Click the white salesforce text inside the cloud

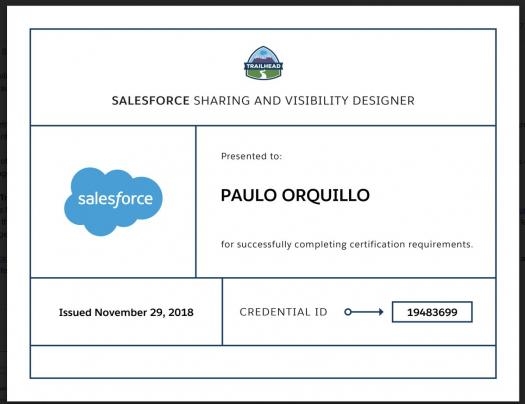pyautogui.click(x=116, y=199)
